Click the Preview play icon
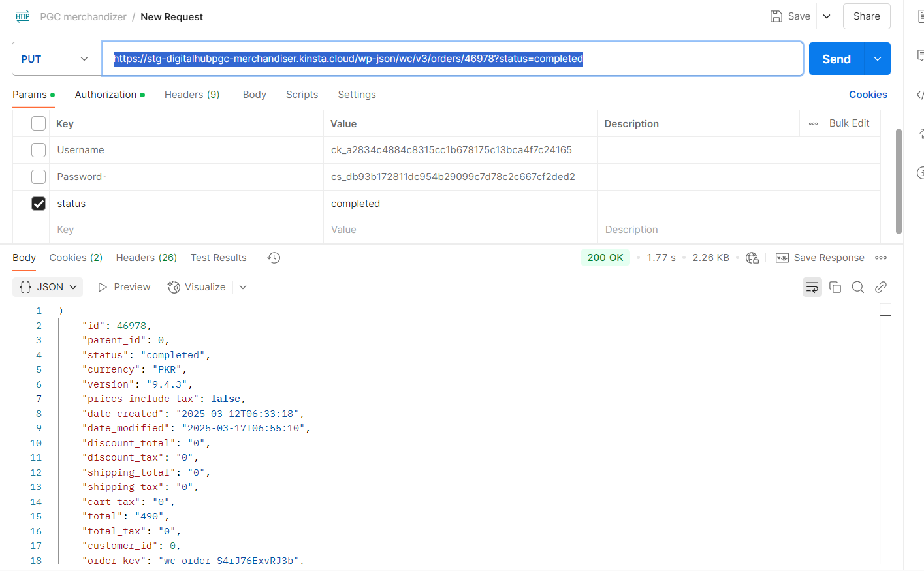Screen dimensions: 924x571 coord(103,287)
